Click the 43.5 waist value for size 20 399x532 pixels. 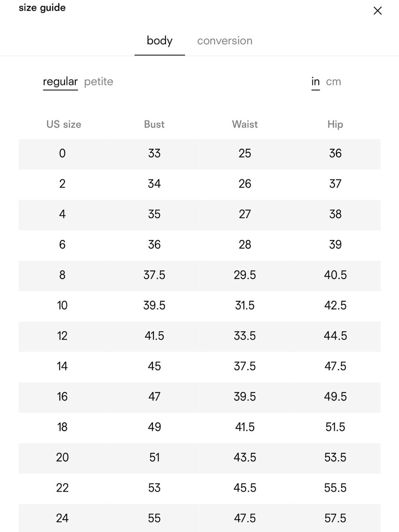coord(245,457)
